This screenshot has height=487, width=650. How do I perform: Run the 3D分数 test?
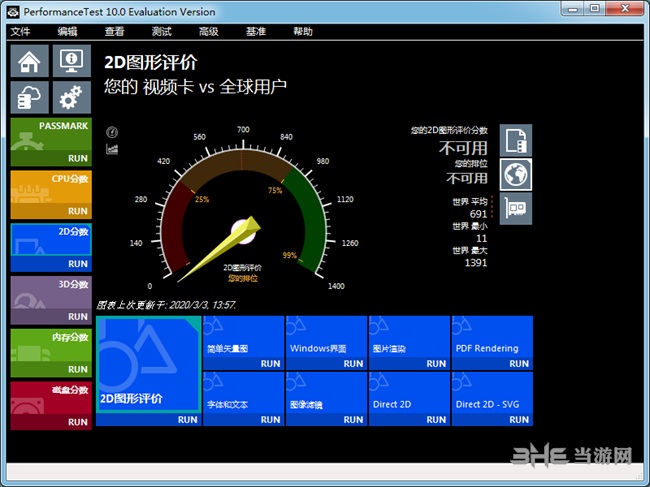51,317
